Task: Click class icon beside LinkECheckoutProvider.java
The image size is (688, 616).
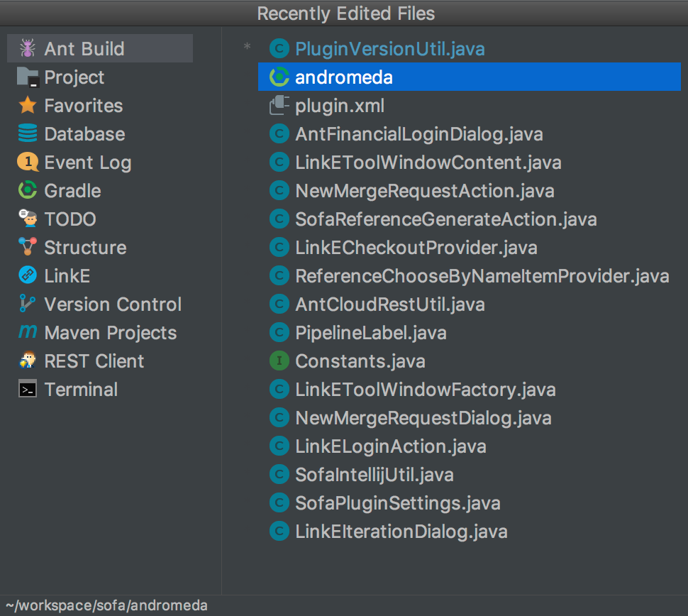Action: pyautogui.click(x=279, y=247)
